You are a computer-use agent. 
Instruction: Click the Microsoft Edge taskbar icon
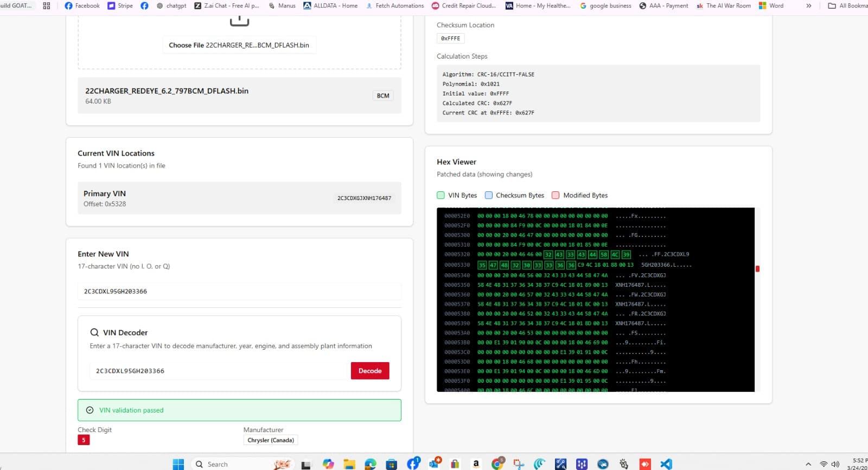point(371,464)
